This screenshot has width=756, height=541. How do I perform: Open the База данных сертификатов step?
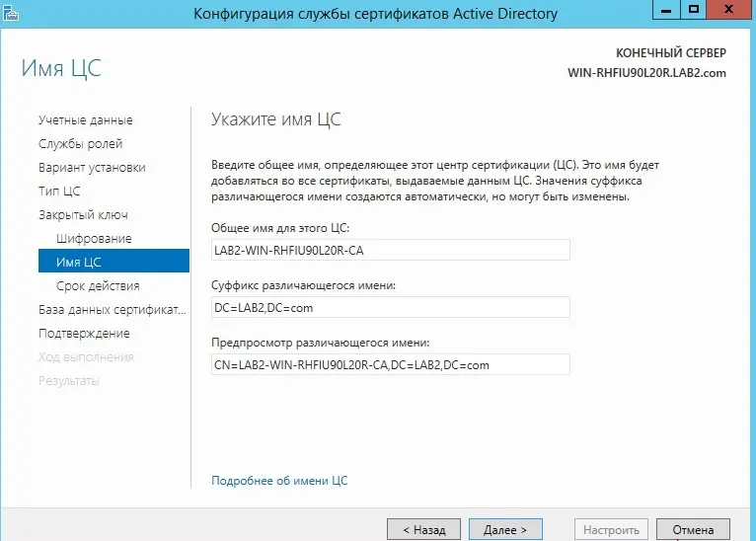click(x=112, y=310)
